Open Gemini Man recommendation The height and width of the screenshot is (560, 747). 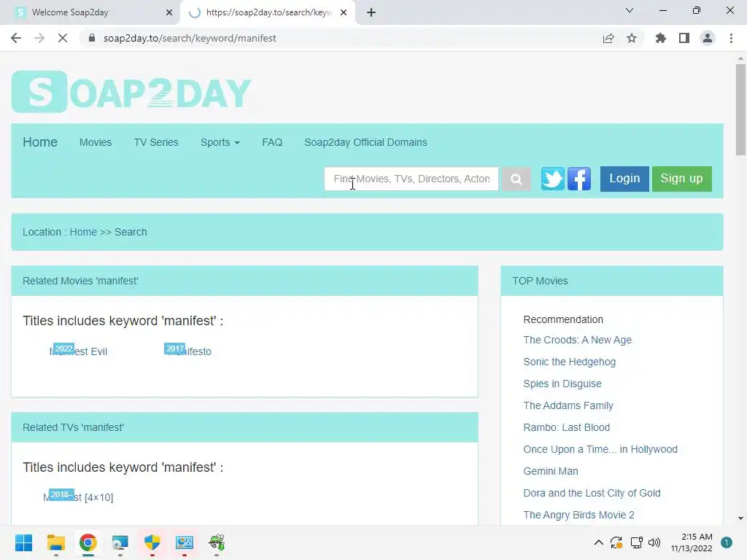pos(551,472)
